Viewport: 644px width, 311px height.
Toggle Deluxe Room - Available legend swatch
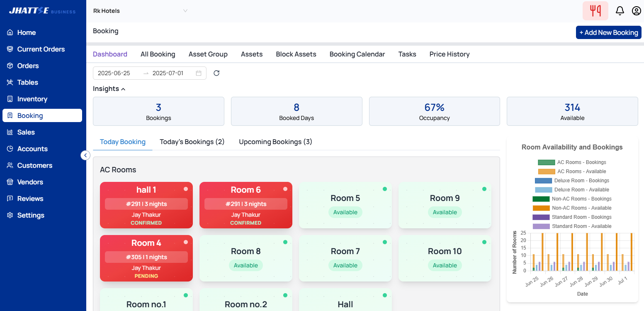[x=543, y=190]
